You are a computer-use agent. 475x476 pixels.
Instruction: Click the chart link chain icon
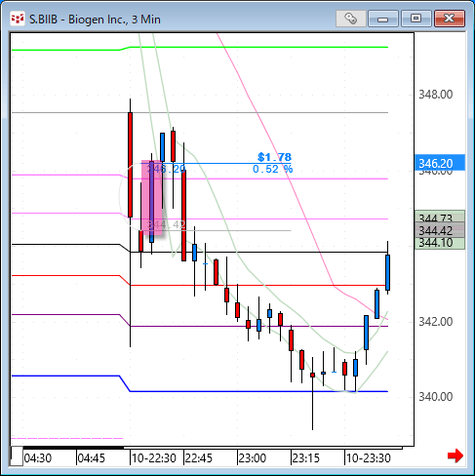tap(351, 19)
